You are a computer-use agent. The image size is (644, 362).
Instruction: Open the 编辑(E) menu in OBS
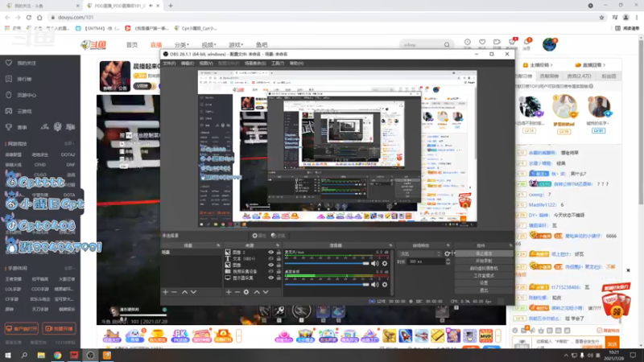188,64
